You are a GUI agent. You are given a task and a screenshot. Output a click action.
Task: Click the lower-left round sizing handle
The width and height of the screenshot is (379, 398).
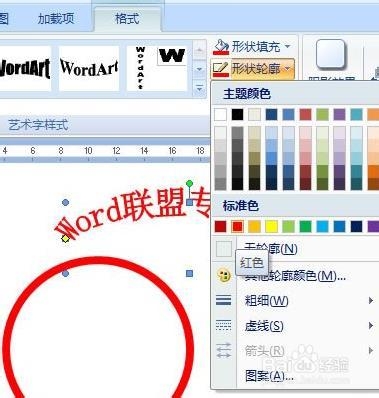(x=66, y=274)
